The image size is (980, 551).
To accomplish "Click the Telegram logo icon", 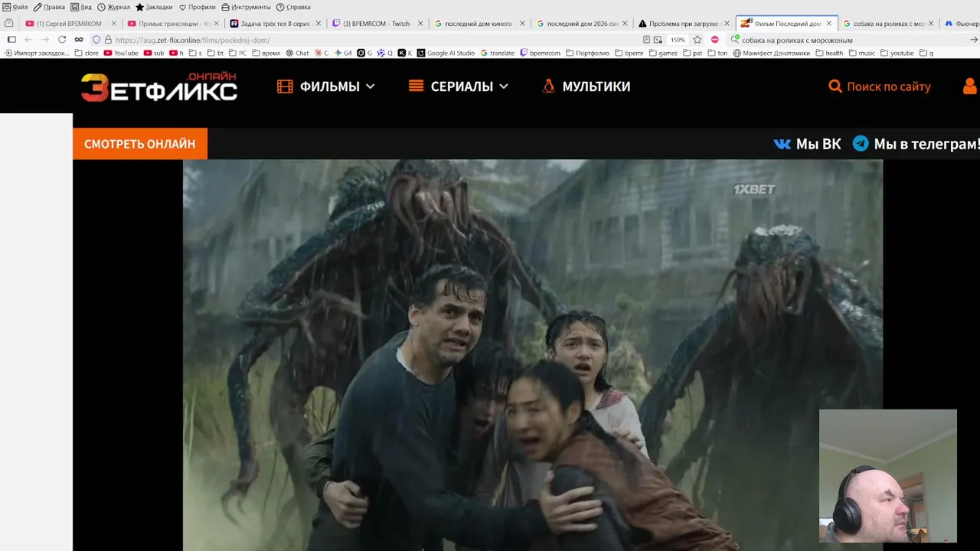I will [861, 144].
